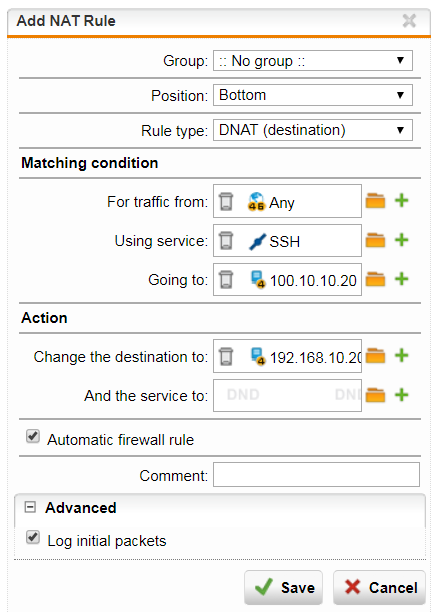This screenshot has width=437, height=612.
Task: Remove 100.10.10.20 from Going to
Action: pyautogui.click(x=226, y=279)
